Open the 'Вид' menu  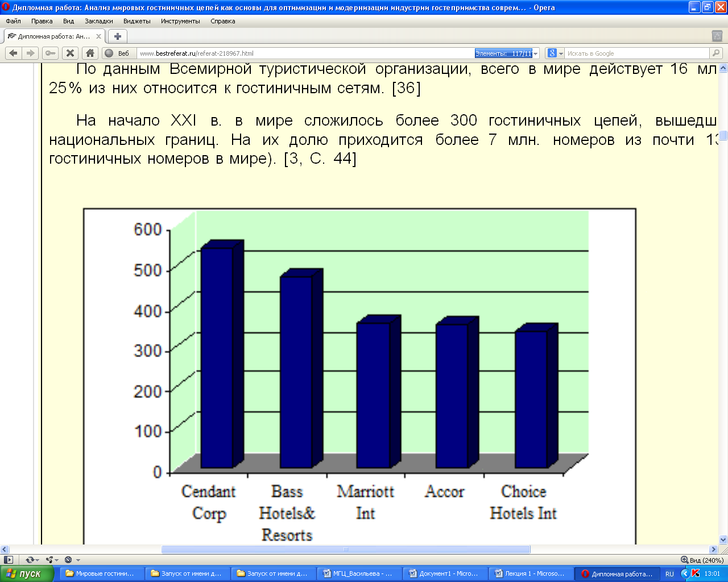pos(69,21)
